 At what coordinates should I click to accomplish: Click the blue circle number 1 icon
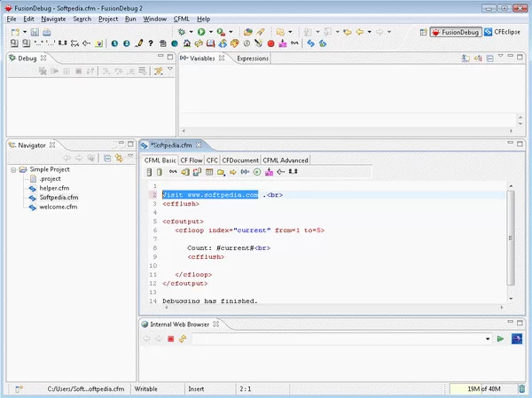coord(114,43)
